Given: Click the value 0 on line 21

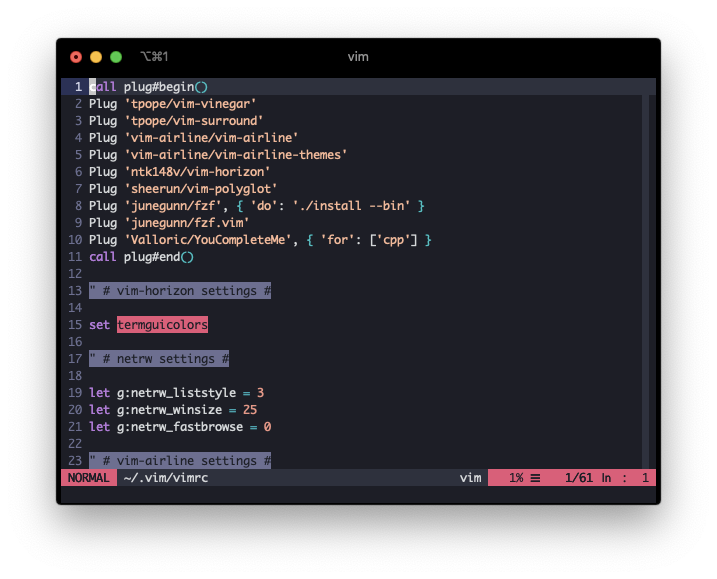Looking at the screenshot, I should [x=268, y=427].
